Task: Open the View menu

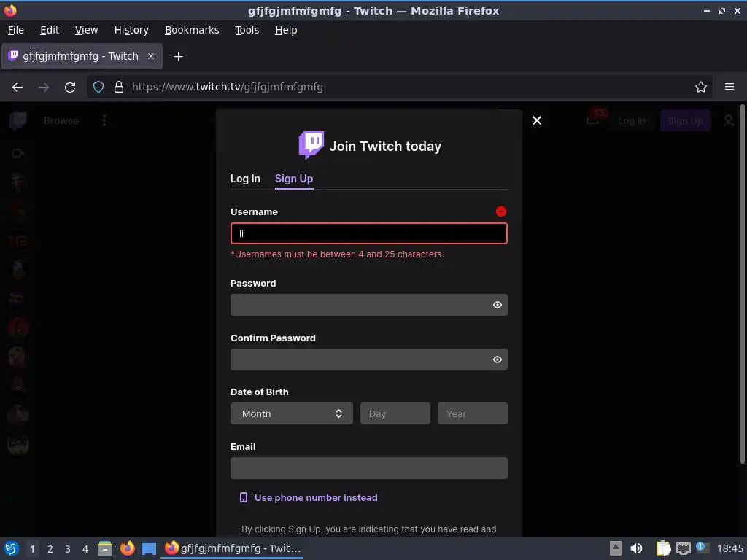Action: point(86,30)
